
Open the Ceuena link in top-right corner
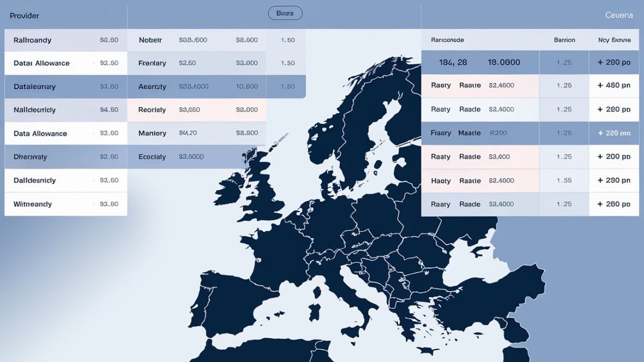[x=619, y=16]
